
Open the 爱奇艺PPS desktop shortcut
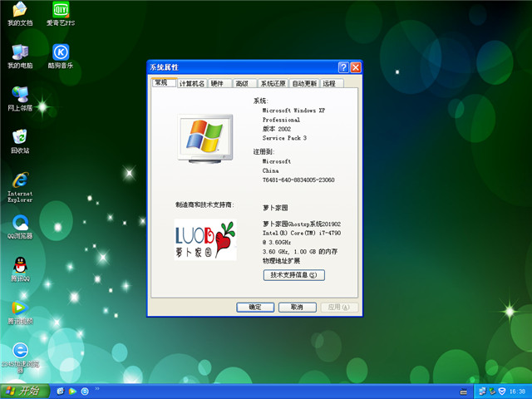click(x=60, y=11)
